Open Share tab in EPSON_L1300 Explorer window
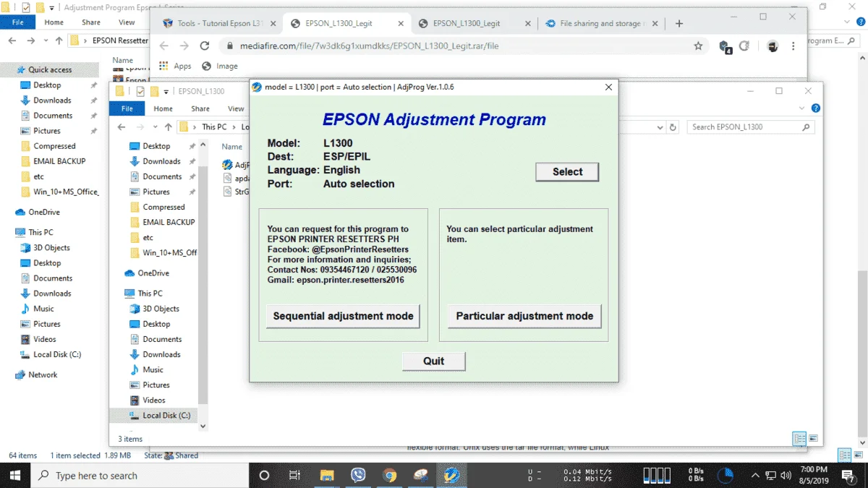 tap(200, 108)
